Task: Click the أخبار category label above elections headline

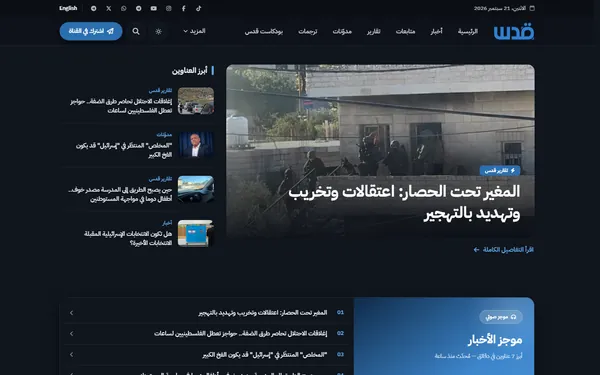Action: (167, 223)
